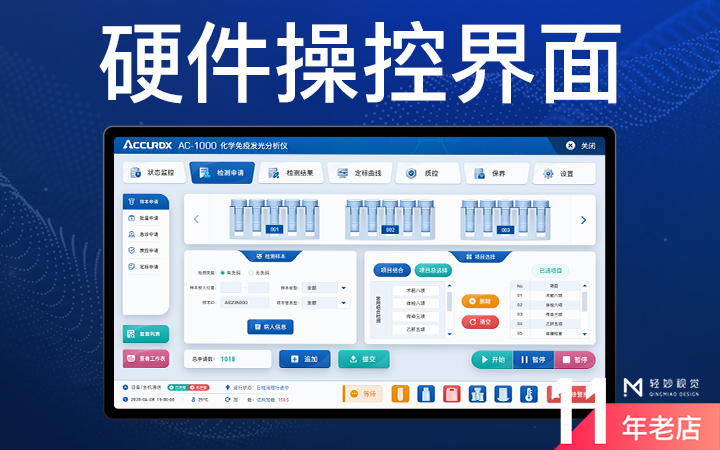This screenshot has height=450, width=720.
Task: Open the 样本管类型 dropdown
Action: (x=326, y=303)
